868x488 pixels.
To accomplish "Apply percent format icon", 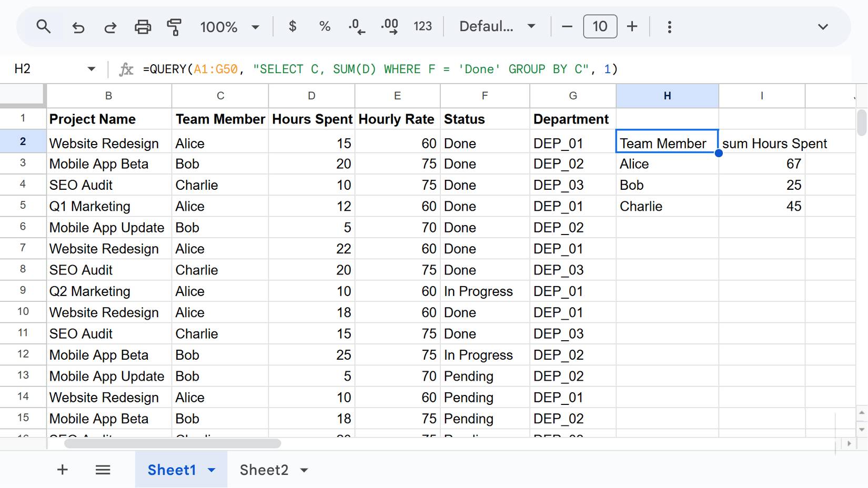I will pyautogui.click(x=325, y=26).
